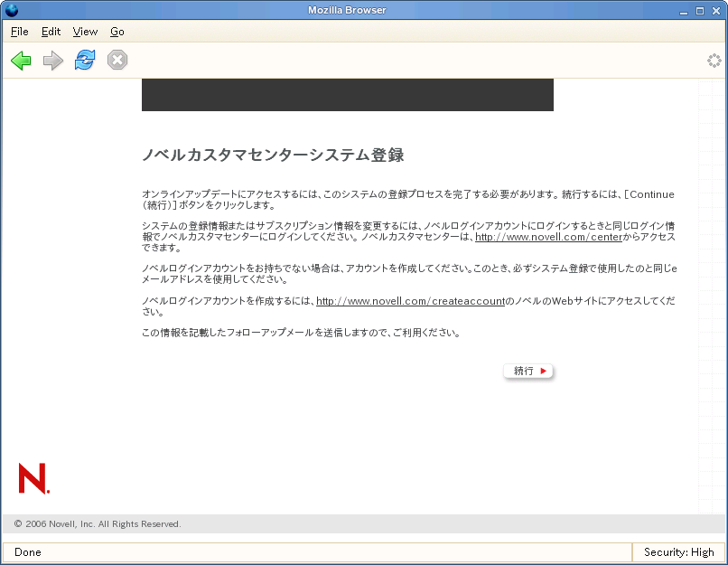Click the Stop loading icon
728x565 pixels.
pos(117,61)
